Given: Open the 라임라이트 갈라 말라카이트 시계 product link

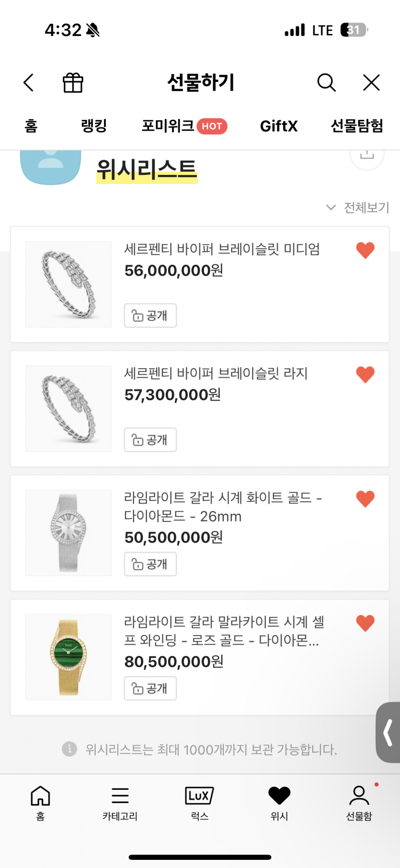Looking at the screenshot, I should click(224, 631).
